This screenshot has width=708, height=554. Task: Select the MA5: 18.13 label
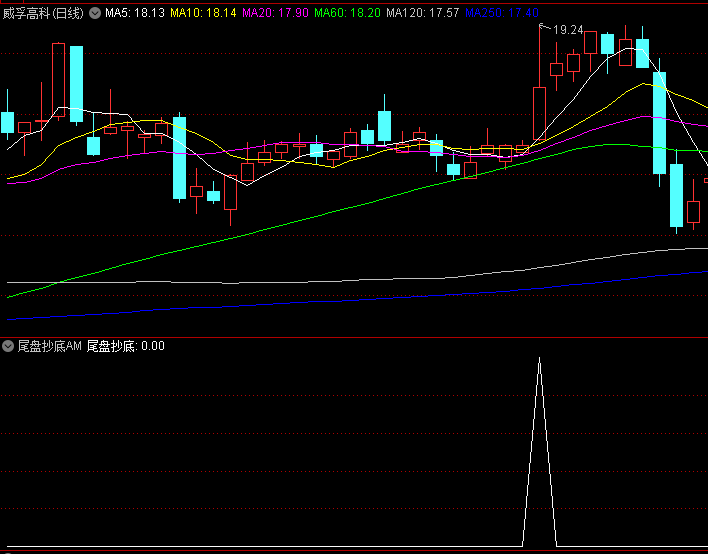pos(135,13)
